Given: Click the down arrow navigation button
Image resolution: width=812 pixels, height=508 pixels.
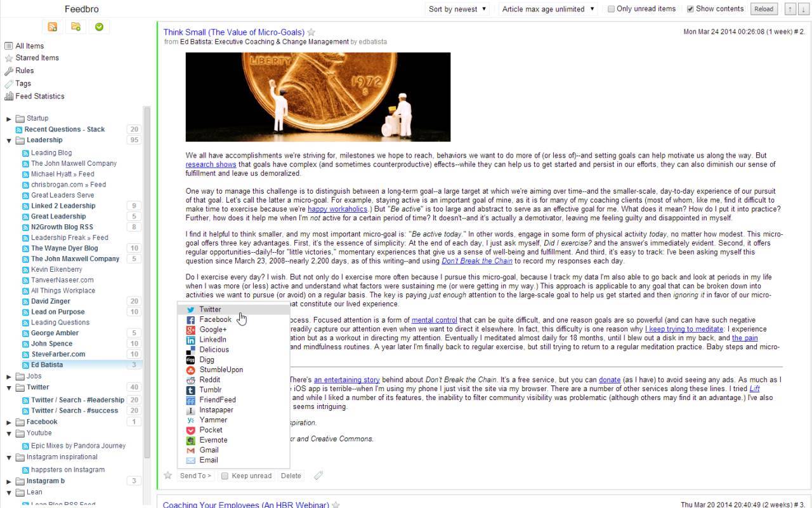Looking at the screenshot, I should 804,9.
